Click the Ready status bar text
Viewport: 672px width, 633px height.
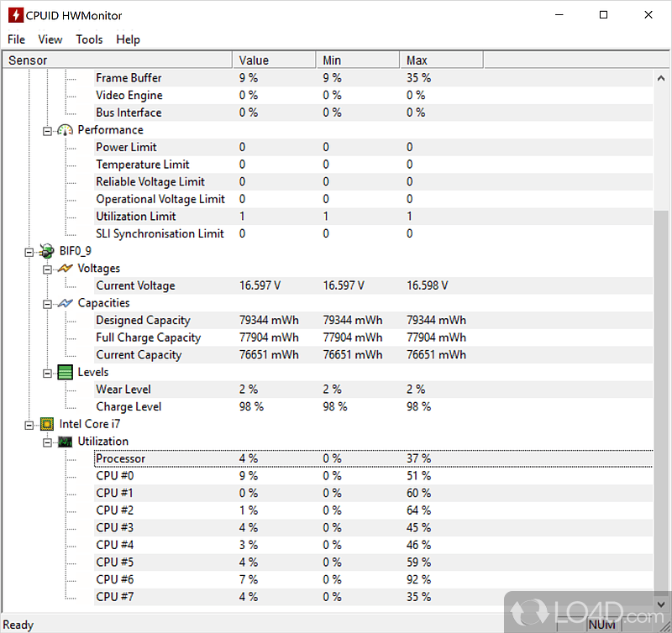(x=18, y=625)
